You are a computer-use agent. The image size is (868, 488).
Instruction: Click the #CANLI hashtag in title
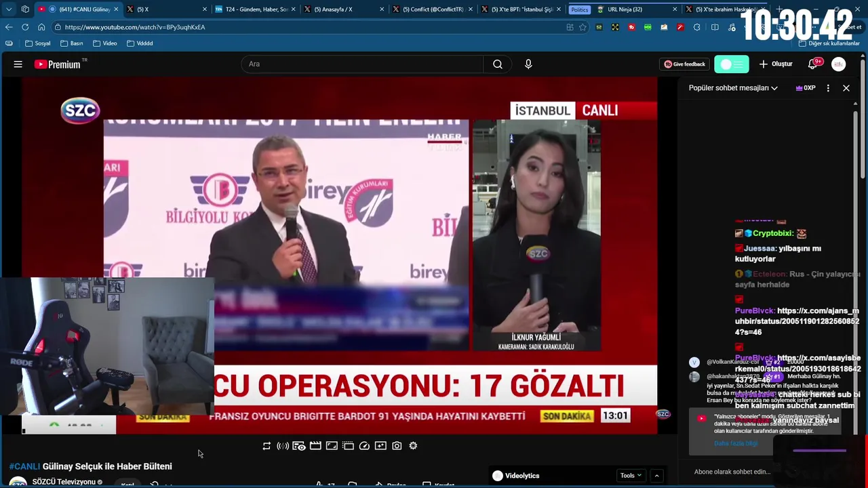click(24, 466)
